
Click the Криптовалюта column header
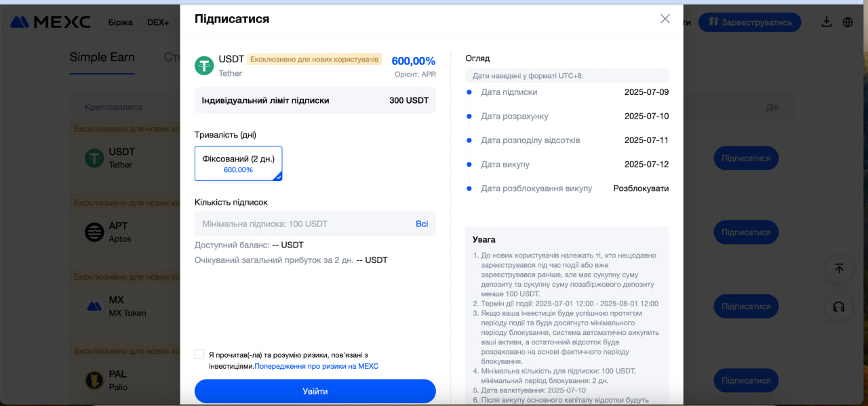click(x=114, y=107)
